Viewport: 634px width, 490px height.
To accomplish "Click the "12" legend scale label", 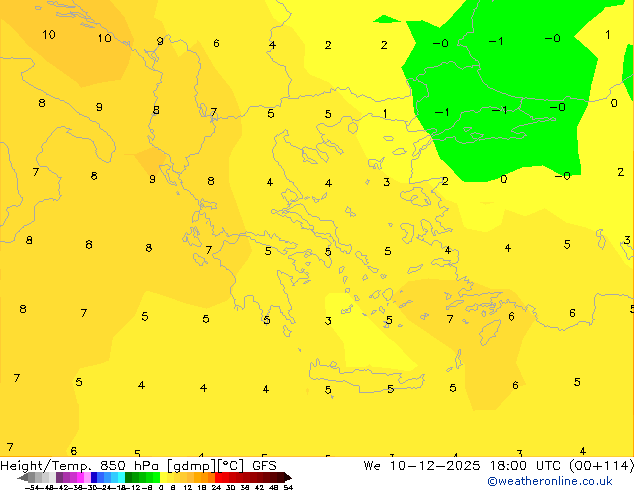I will click(188, 487).
